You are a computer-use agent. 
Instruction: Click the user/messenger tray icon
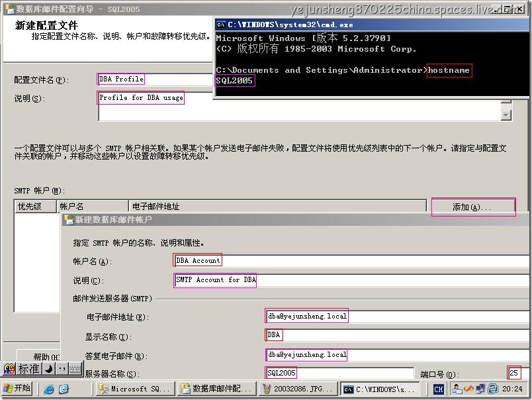tap(457, 389)
